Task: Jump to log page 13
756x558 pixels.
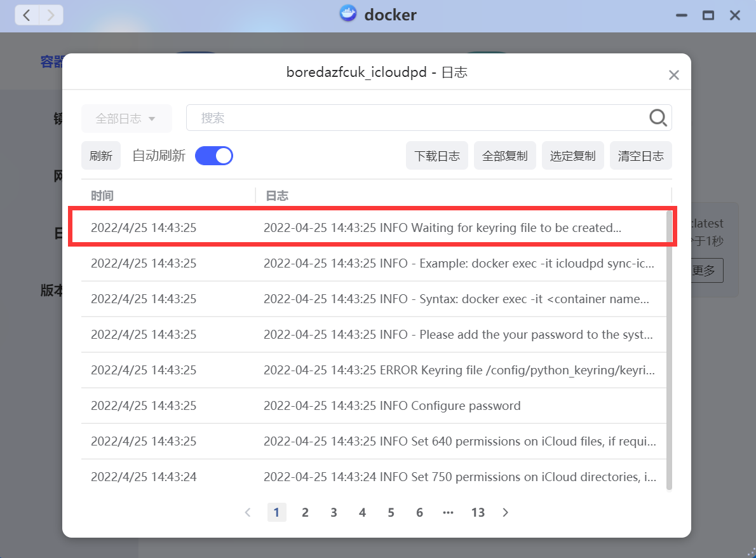Action: [x=478, y=512]
